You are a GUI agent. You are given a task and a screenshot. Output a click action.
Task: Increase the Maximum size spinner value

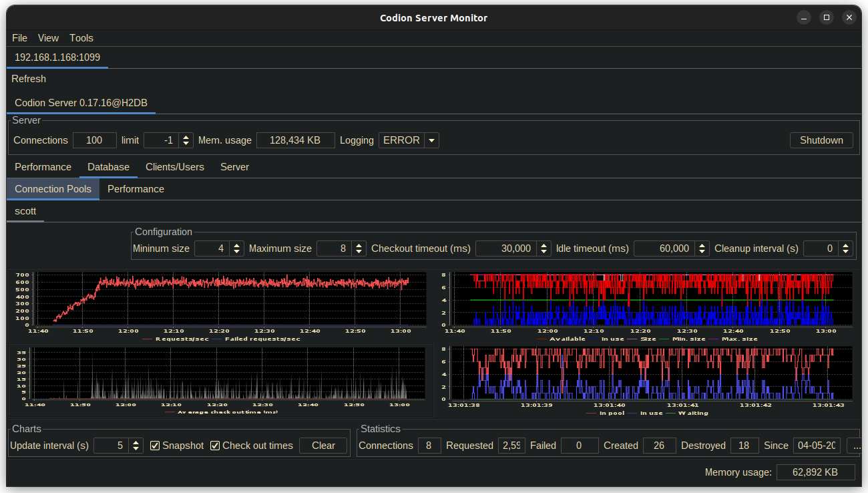tap(359, 245)
